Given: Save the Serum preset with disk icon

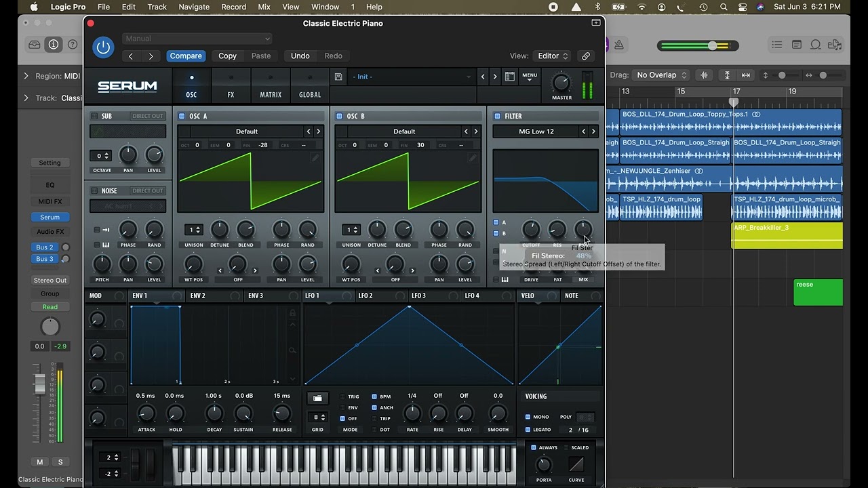Looking at the screenshot, I should 338,77.
